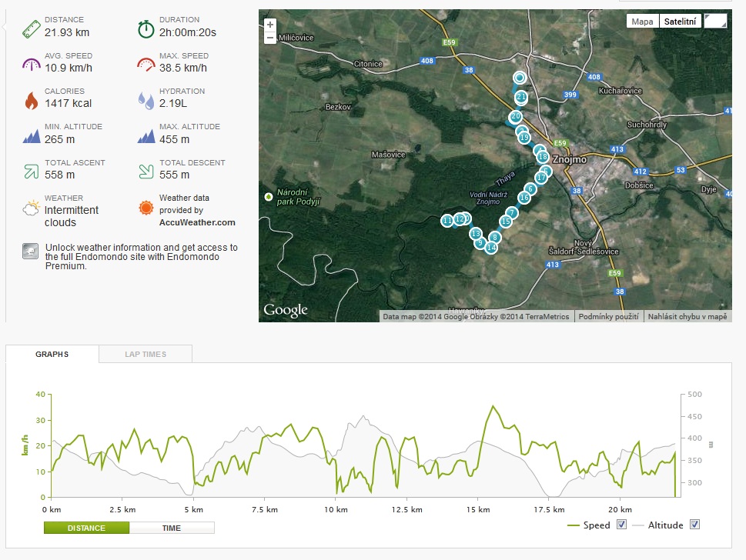Uncheck the Altitude graph checkbox
The image size is (746, 560).
694,525
